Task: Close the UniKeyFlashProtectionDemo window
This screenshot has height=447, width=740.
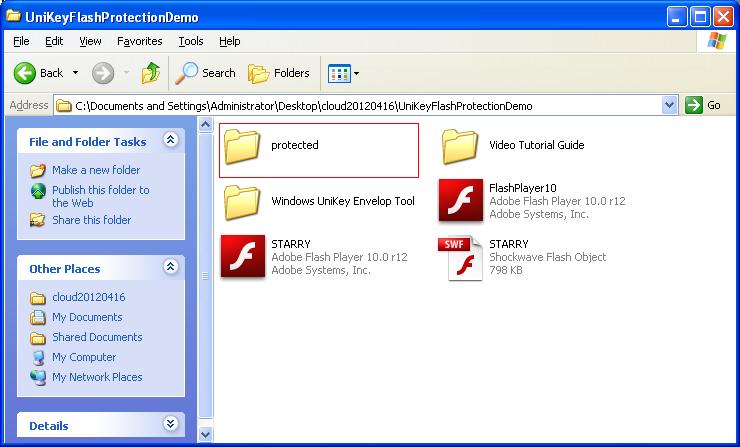Action: [x=723, y=17]
